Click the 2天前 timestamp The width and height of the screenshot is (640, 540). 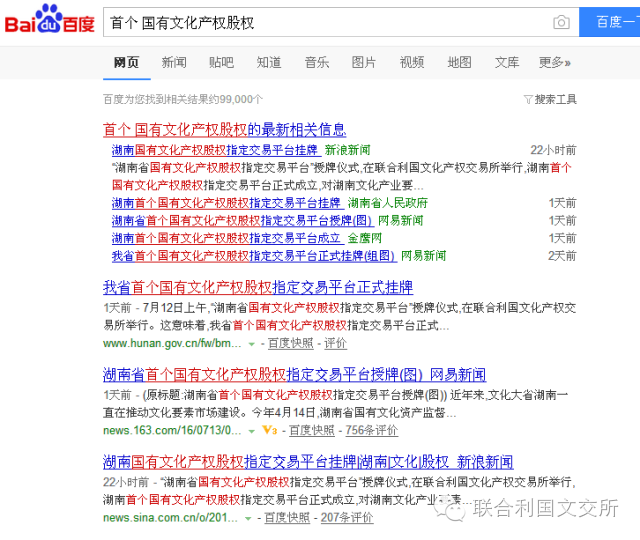tap(562, 256)
